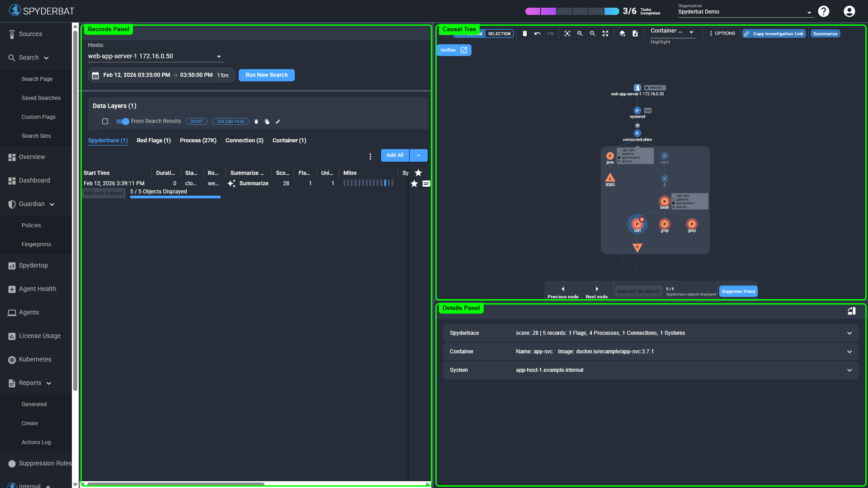Click the curl process node in graph

click(637, 224)
